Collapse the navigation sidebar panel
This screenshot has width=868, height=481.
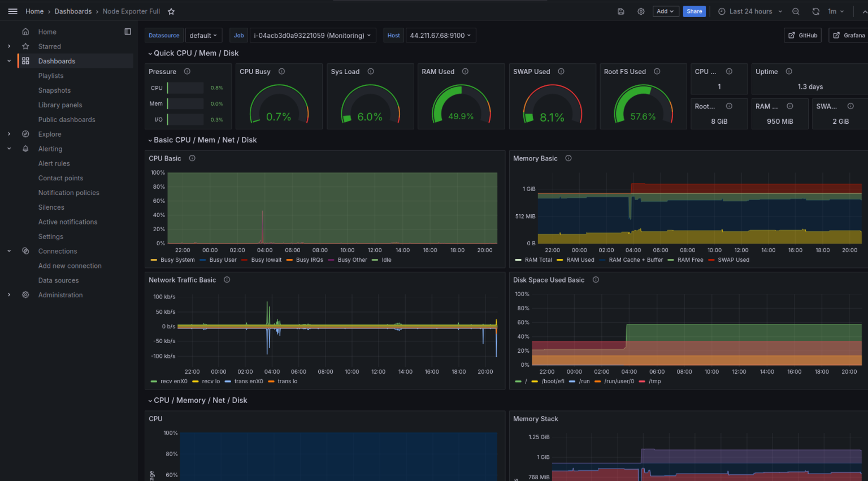click(x=128, y=31)
